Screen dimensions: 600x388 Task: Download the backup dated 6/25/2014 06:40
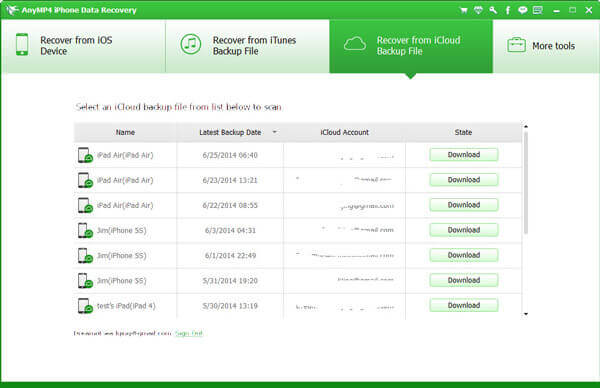pyautogui.click(x=464, y=155)
